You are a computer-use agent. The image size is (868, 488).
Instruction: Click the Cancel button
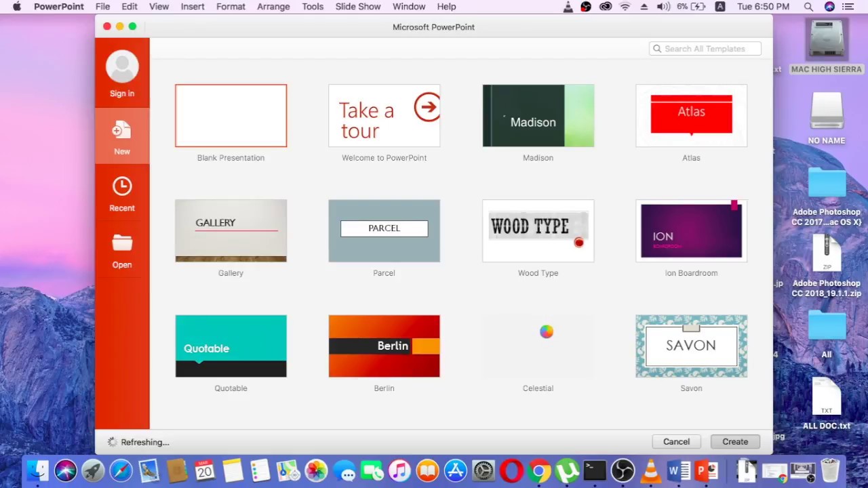tap(676, 442)
